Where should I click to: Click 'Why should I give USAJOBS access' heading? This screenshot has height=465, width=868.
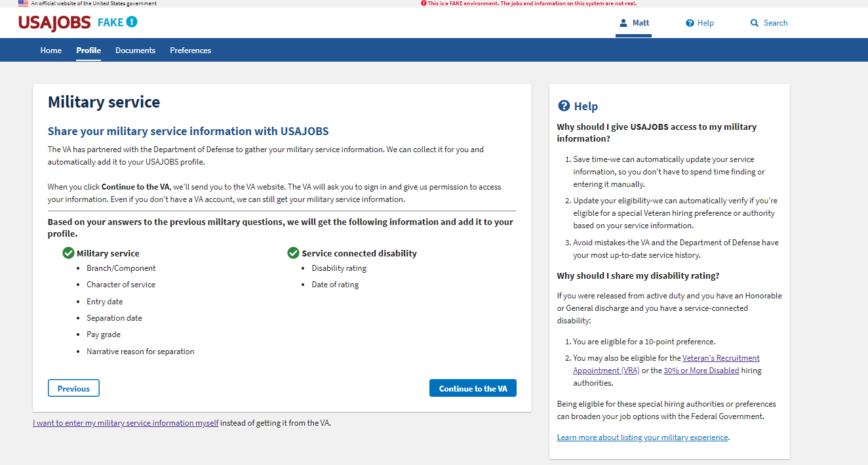tap(657, 132)
